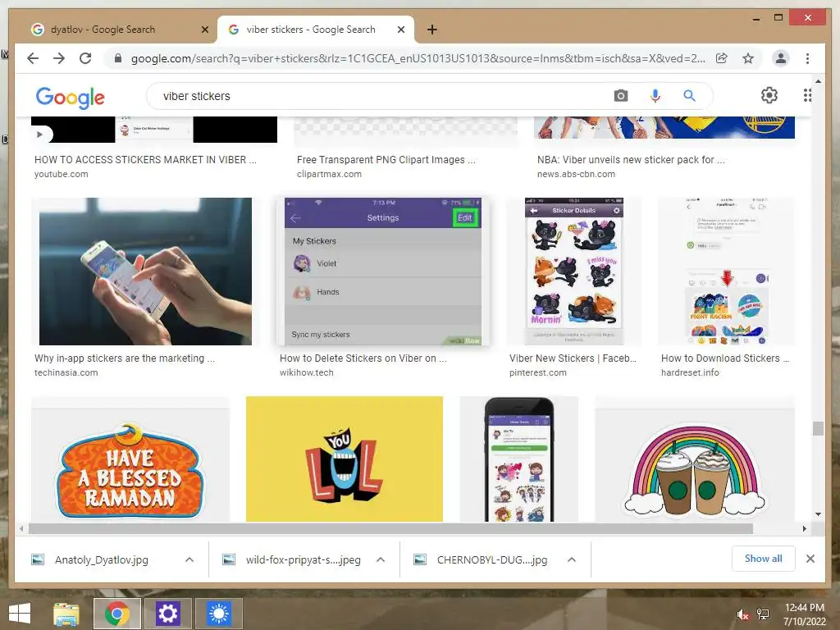Open Google quick settings gear
The width and height of the screenshot is (840, 630).
(769, 95)
